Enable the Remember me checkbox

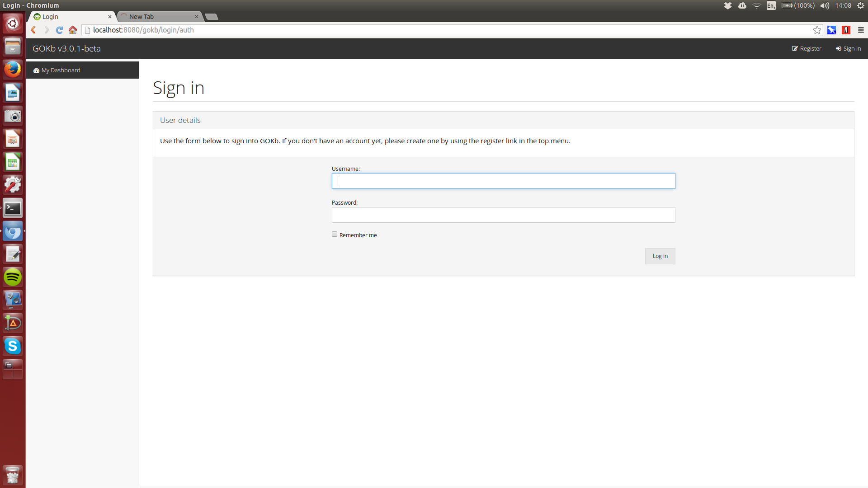pyautogui.click(x=335, y=234)
